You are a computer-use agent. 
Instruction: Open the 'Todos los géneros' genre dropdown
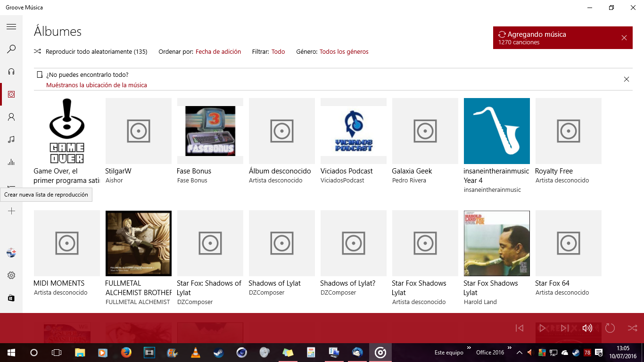pyautogui.click(x=344, y=52)
